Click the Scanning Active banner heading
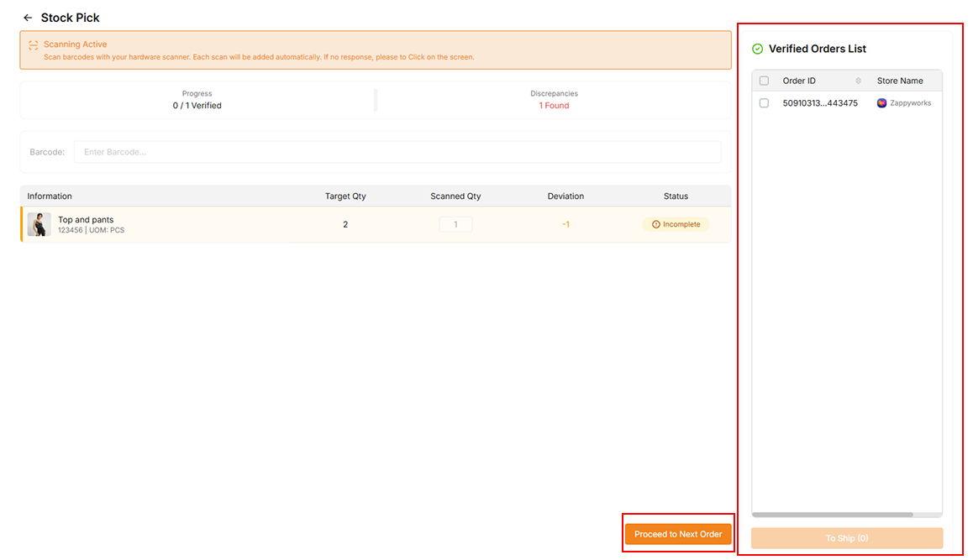Screen dimensions: 973x560 pyautogui.click(x=75, y=44)
